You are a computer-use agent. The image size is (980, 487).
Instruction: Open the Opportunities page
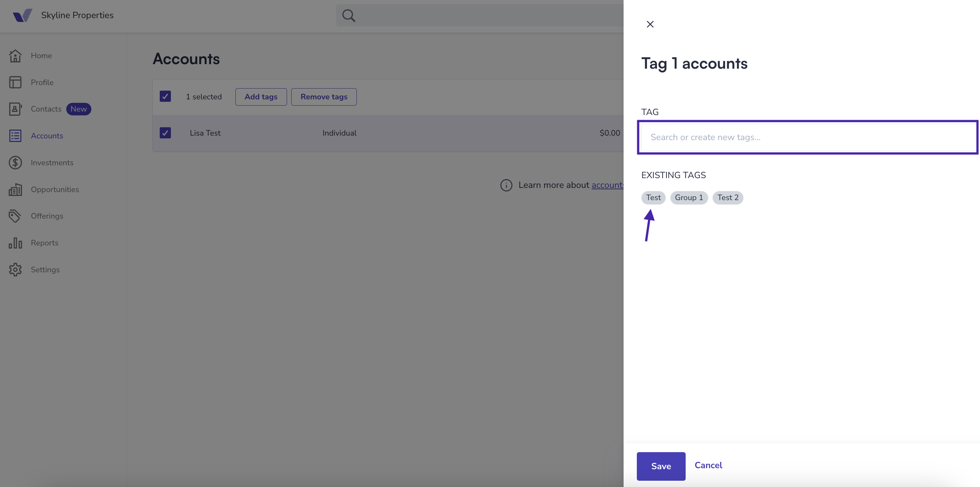pos(55,189)
